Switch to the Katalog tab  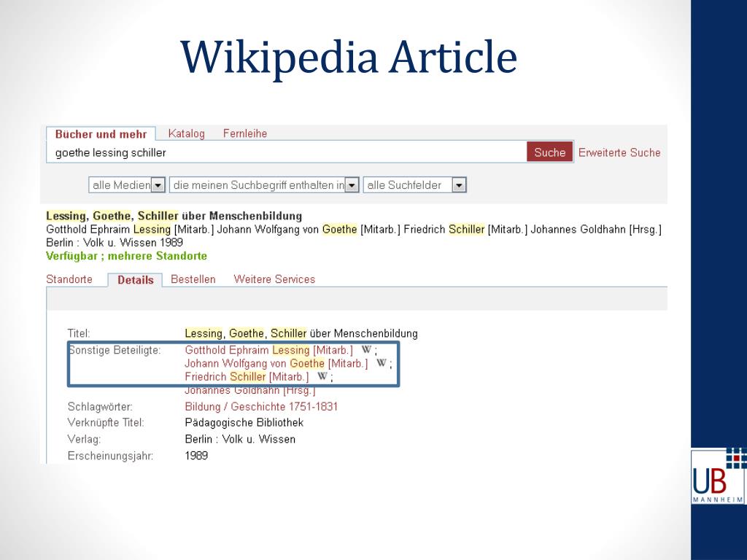[x=186, y=134]
